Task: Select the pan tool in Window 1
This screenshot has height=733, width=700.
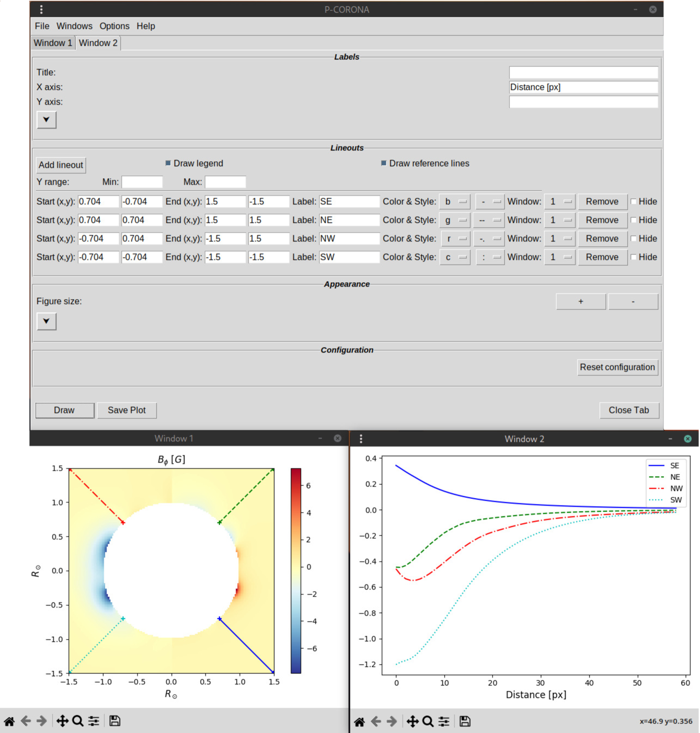Action: click(x=62, y=721)
